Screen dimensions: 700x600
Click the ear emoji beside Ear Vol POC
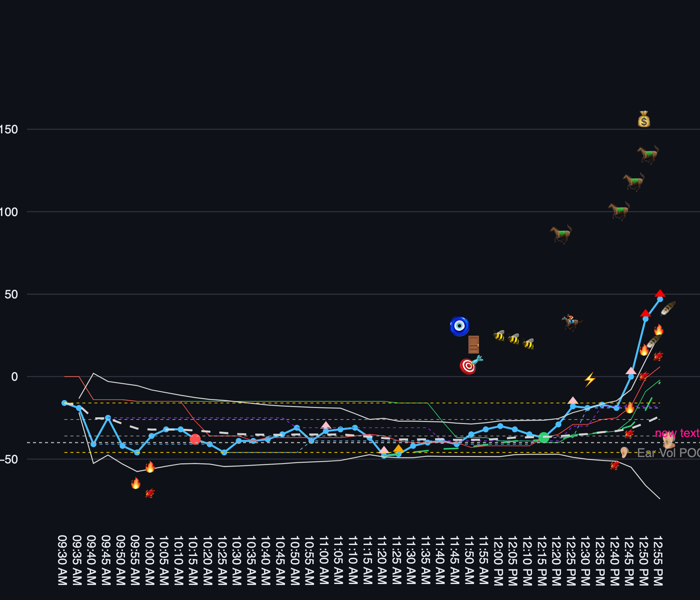(x=624, y=452)
